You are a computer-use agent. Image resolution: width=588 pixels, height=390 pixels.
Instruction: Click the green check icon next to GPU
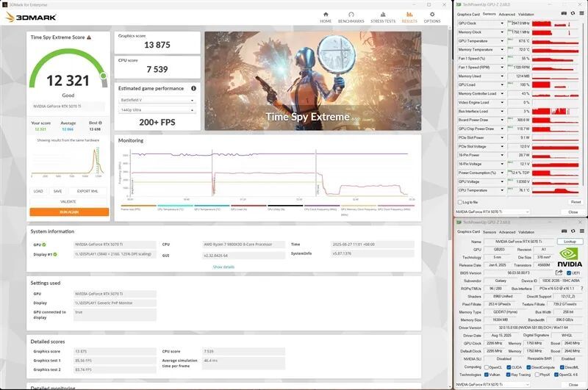click(x=44, y=245)
